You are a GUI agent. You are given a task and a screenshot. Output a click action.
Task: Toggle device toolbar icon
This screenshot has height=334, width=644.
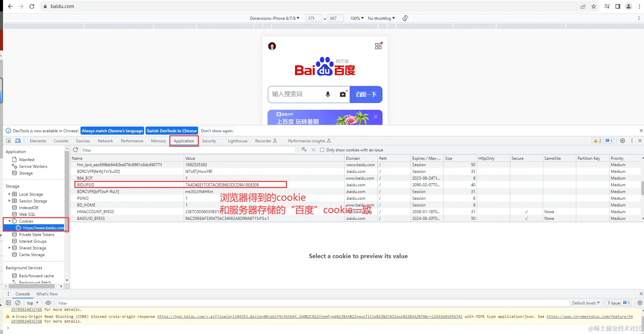click(18, 141)
